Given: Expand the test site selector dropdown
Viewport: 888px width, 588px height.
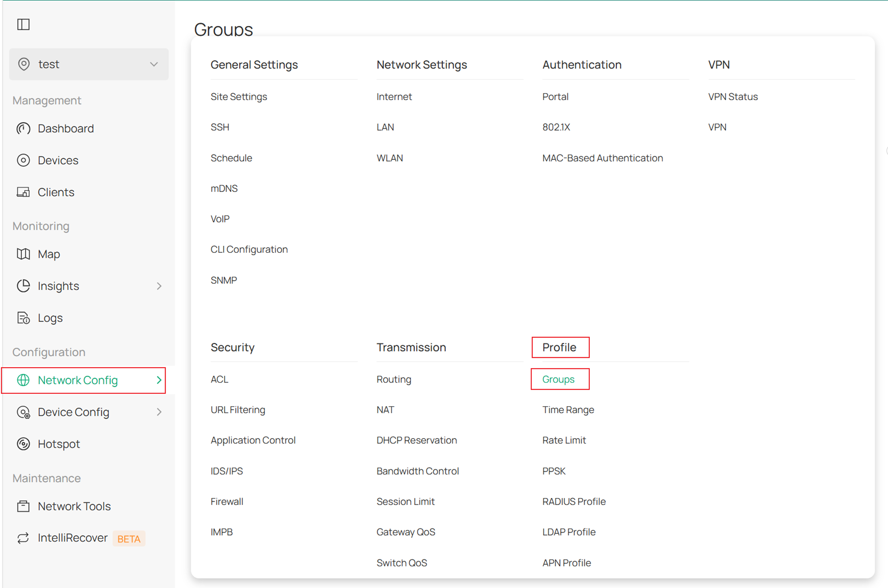Looking at the screenshot, I should (154, 64).
